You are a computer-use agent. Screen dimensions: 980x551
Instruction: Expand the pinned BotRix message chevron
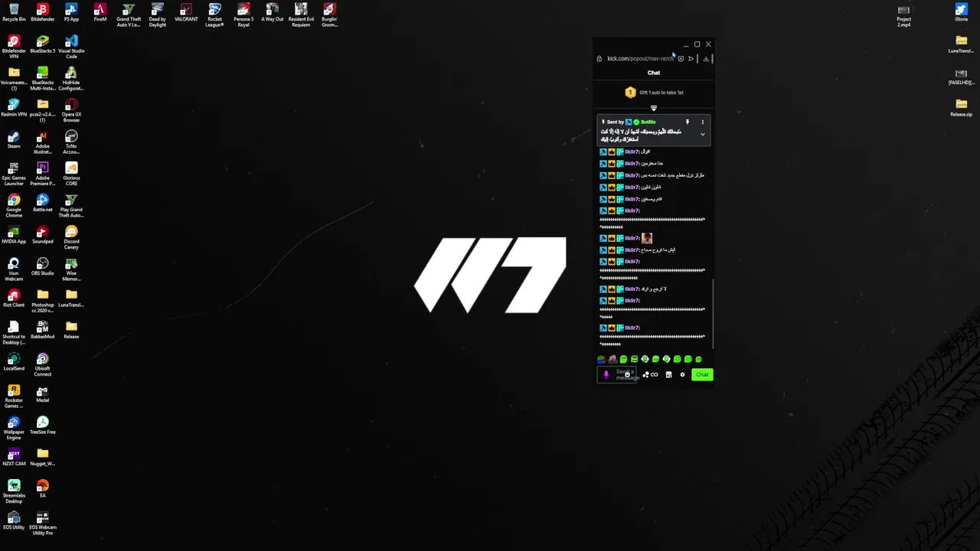(702, 135)
